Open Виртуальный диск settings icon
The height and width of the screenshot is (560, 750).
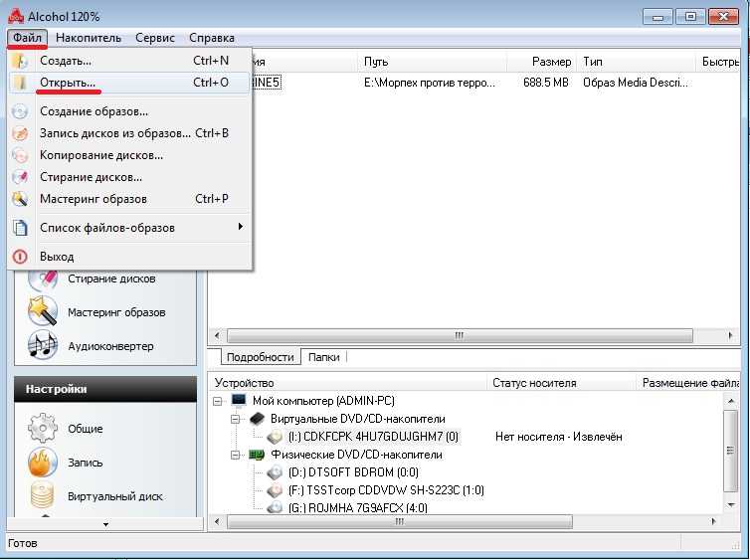(43, 495)
